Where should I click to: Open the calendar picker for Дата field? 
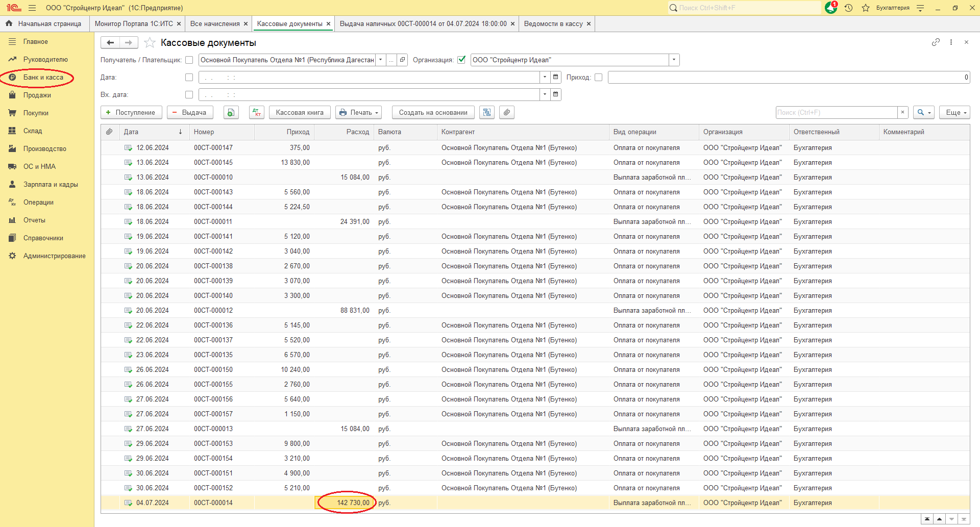tap(556, 78)
